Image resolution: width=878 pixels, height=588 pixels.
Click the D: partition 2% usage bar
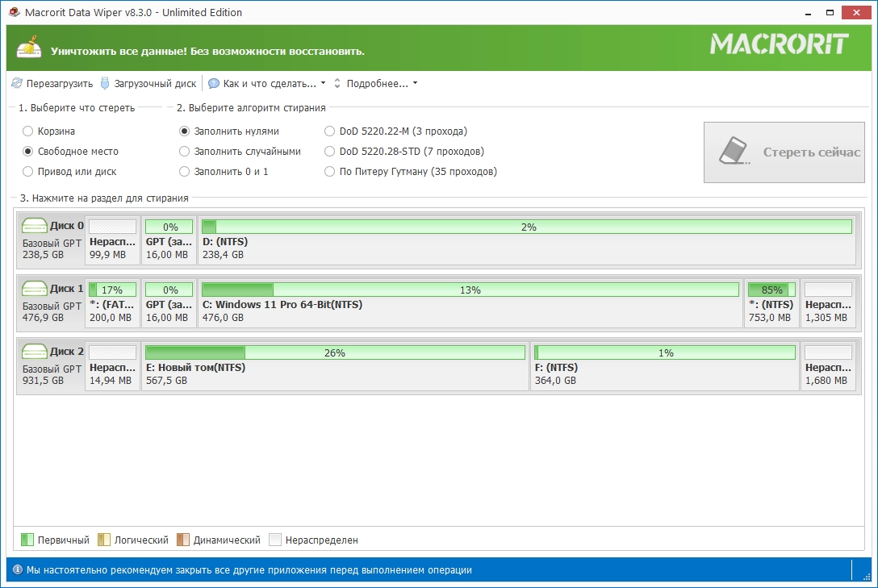tap(527, 227)
